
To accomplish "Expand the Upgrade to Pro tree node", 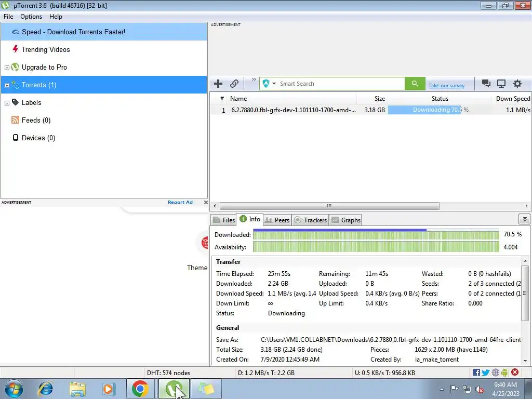I will (x=7, y=68).
